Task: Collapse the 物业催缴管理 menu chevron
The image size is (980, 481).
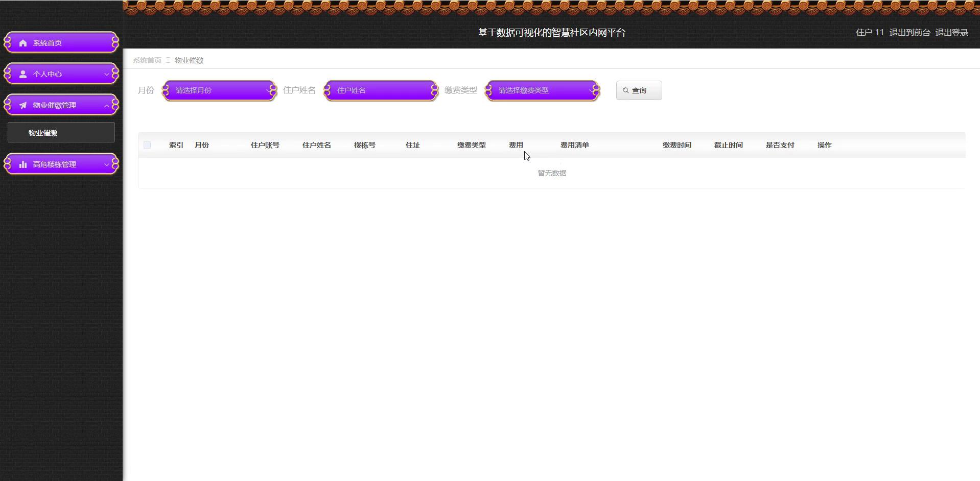Action: pyautogui.click(x=106, y=105)
